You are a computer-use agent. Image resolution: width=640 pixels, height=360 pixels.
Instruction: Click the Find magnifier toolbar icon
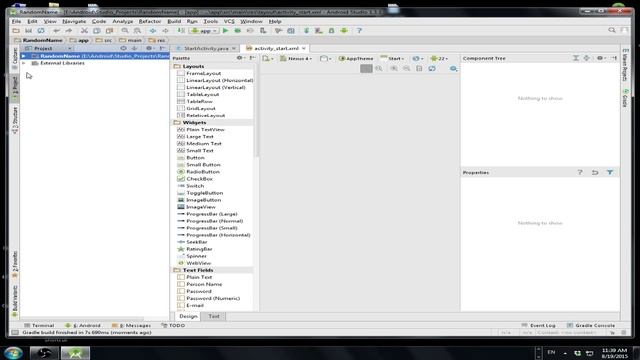[125, 31]
